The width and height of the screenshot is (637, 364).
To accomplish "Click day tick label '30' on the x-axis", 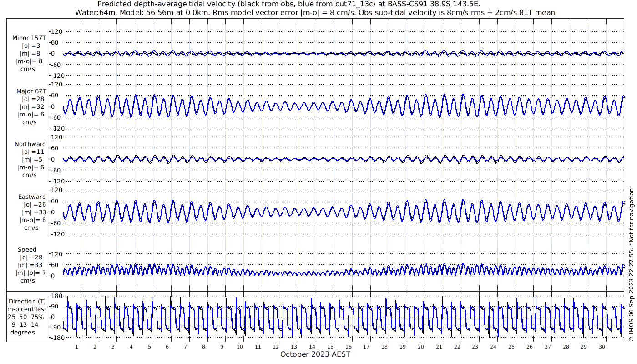I will pyautogui.click(x=602, y=347).
